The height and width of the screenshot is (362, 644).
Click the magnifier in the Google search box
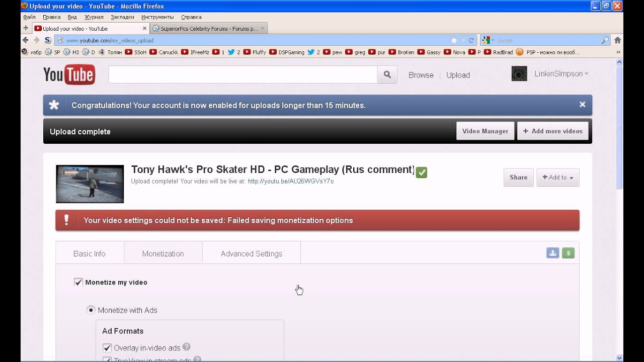click(605, 40)
